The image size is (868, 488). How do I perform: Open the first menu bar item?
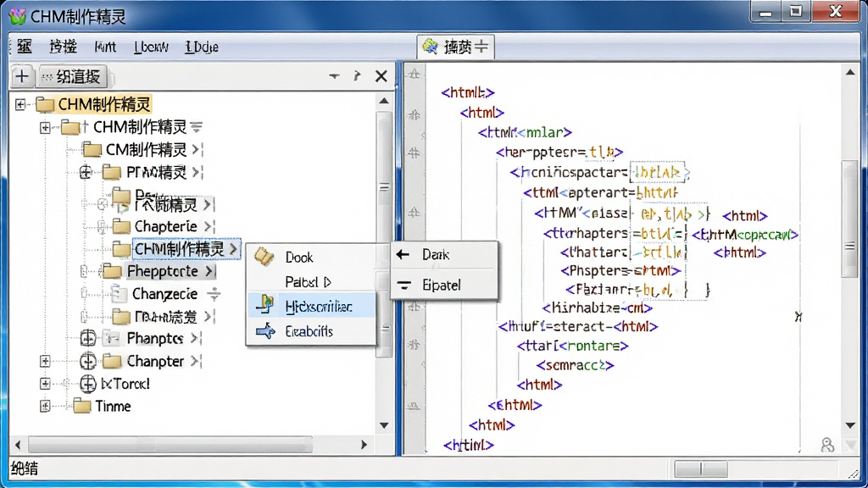pos(25,47)
